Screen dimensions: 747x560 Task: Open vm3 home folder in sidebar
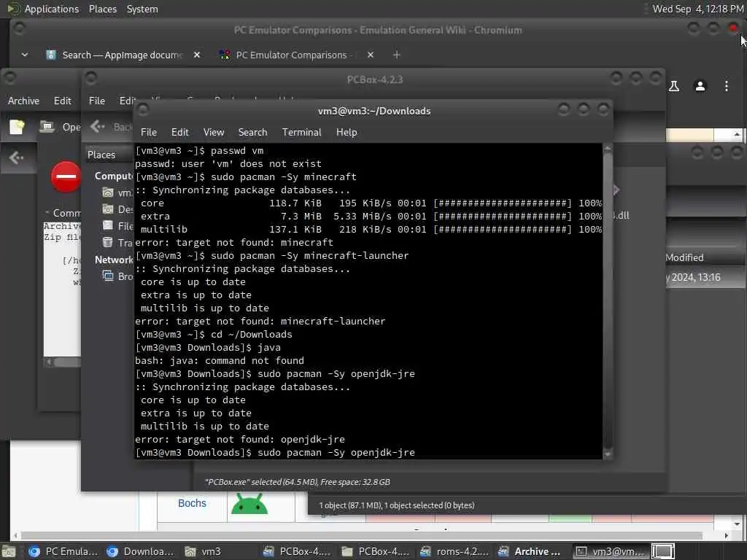coord(108,192)
